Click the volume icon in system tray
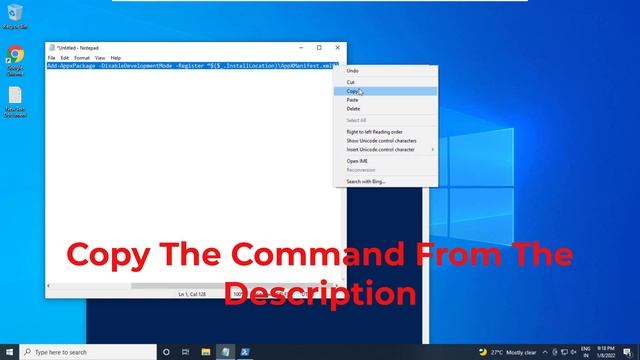 (x=573, y=352)
